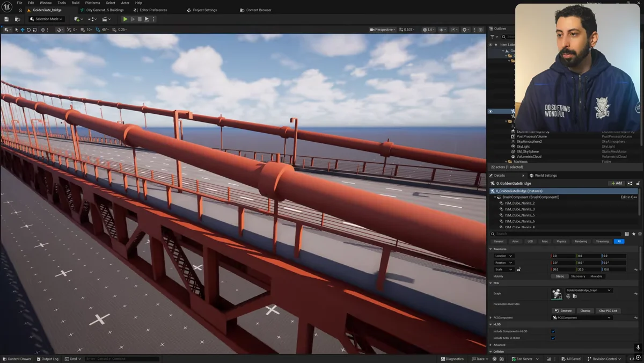
Task: Save the current level with the floppy disk icon
Action: [6, 19]
